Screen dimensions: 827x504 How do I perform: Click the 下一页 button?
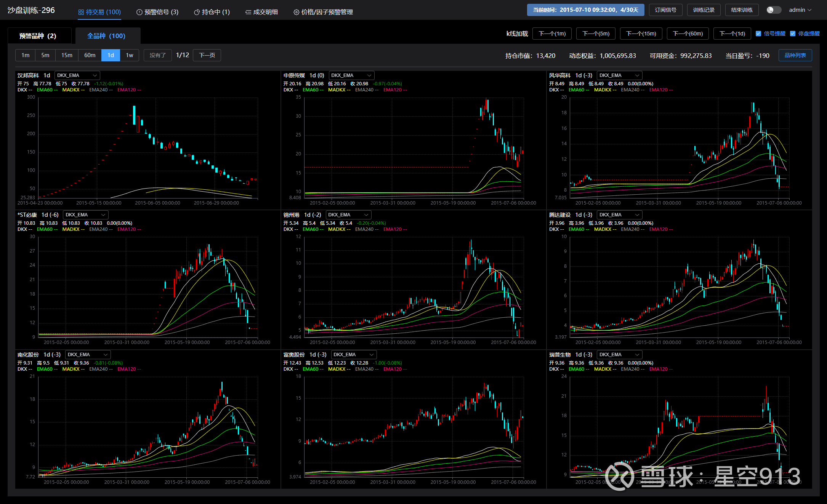coord(207,55)
